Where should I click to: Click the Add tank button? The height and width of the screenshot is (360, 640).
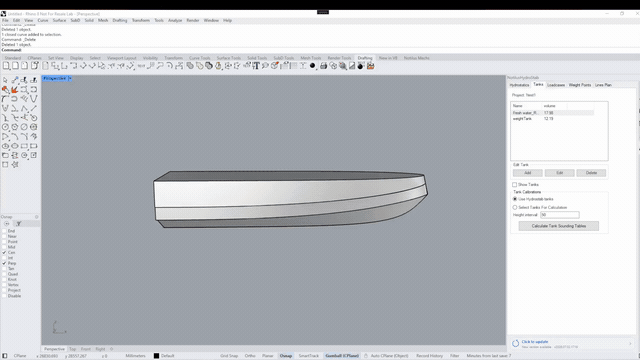click(528, 173)
